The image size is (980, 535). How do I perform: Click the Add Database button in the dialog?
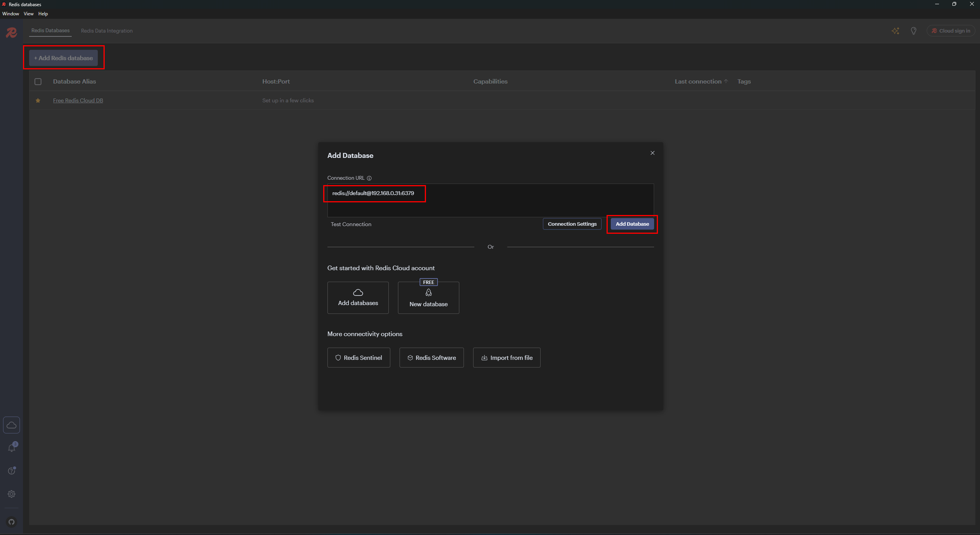[632, 224]
